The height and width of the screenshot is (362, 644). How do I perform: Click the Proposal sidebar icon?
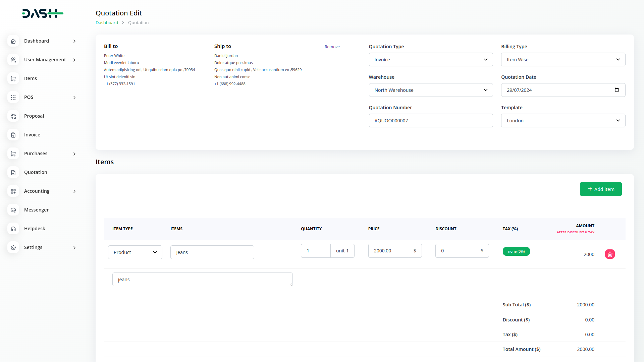click(x=13, y=116)
